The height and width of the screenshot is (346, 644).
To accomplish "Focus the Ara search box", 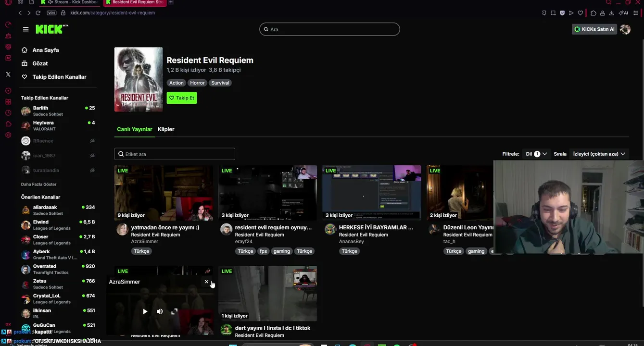I will click(329, 29).
